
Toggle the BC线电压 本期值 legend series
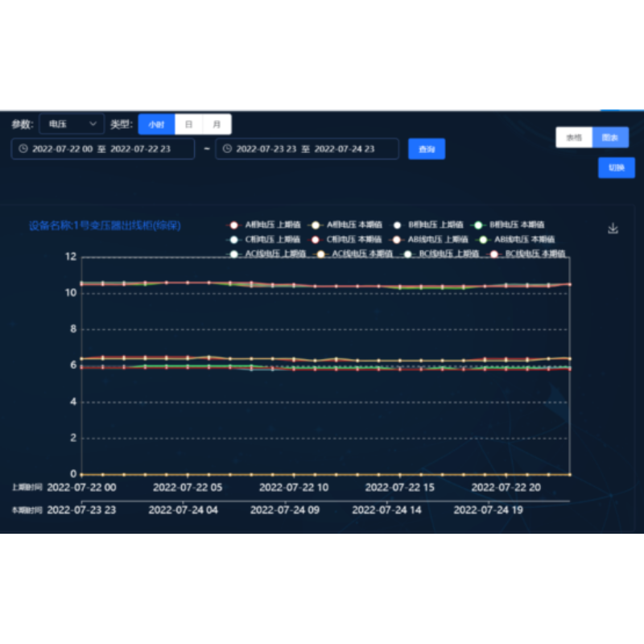(526, 254)
